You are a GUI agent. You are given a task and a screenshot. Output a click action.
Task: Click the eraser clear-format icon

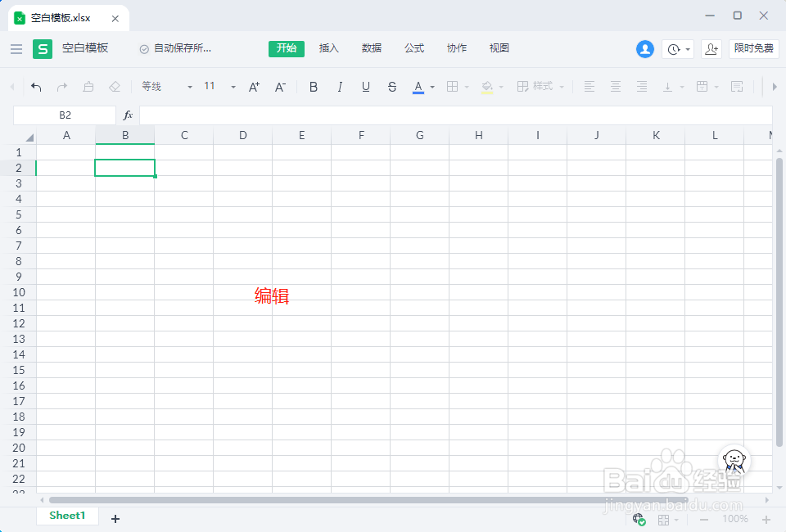115,87
